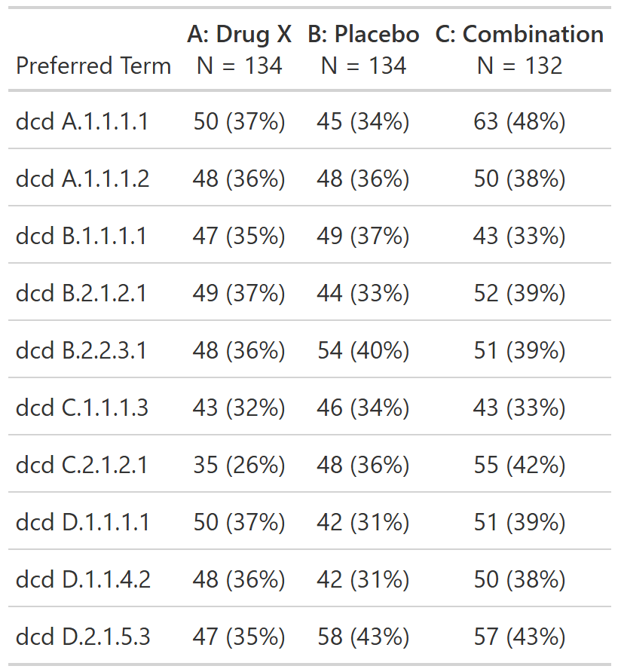Select the dcd C.1.1.1.3 row label
Image resolution: width=618 pixels, height=672 pixels.
pyautogui.click(x=82, y=408)
